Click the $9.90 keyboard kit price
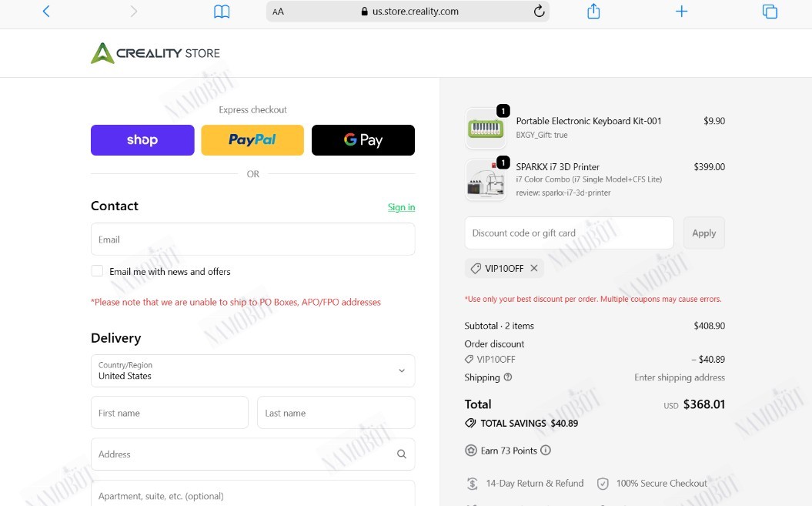The height and width of the screenshot is (506, 812). (714, 121)
